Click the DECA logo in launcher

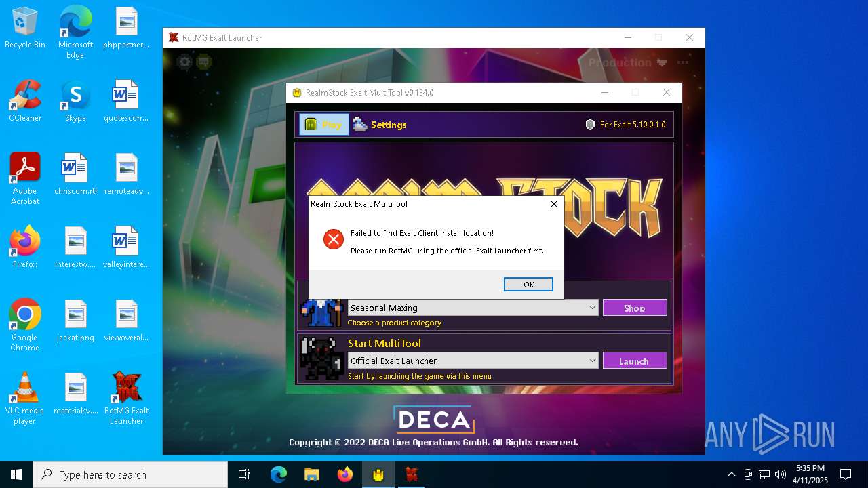(x=433, y=420)
